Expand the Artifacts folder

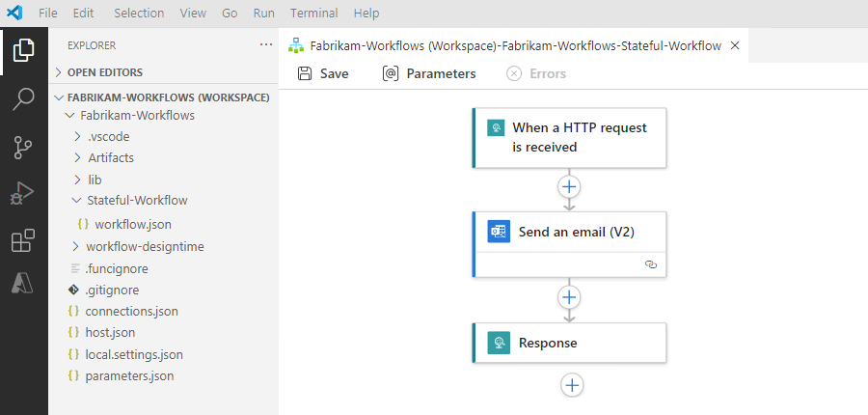click(110, 157)
